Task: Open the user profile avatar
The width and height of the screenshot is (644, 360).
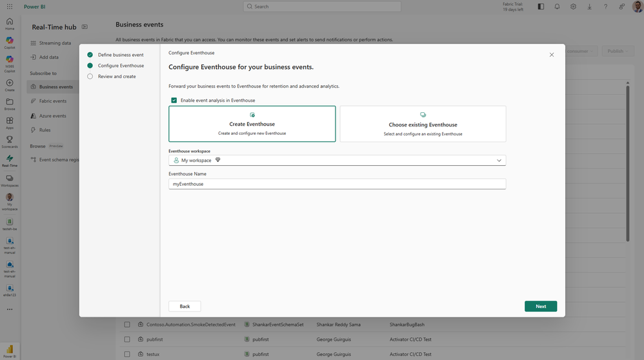Action: (x=638, y=6)
